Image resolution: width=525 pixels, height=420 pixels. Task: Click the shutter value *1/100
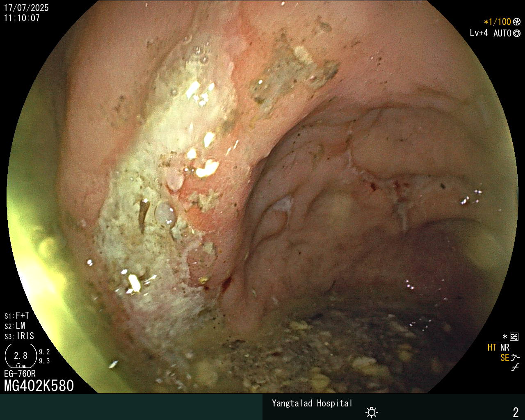(x=498, y=22)
